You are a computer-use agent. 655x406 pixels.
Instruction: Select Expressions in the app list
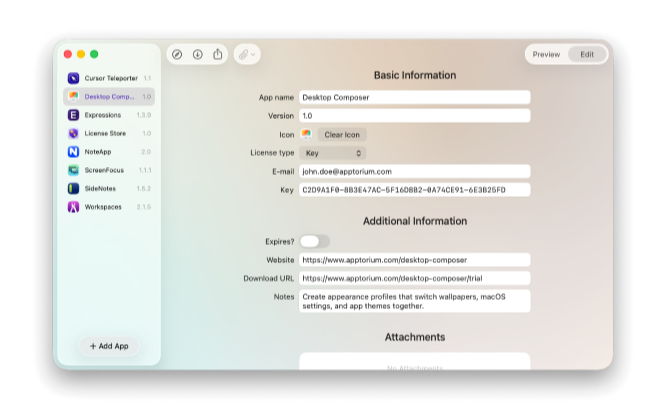[x=109, y=115]
